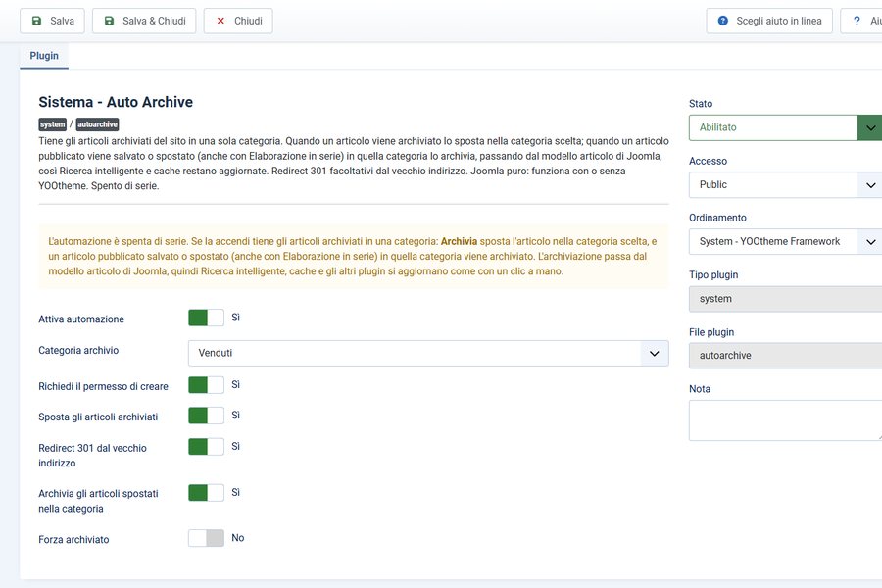Click the Salva & Chiudi button
This screenshot has width=882, height=588.
tap(144, 21)
